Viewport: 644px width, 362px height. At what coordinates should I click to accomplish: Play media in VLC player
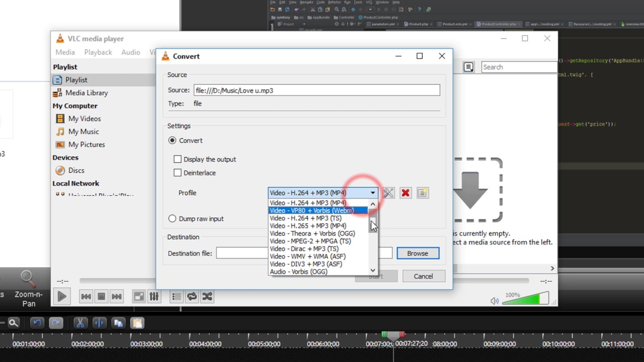(x=62, y=297)
